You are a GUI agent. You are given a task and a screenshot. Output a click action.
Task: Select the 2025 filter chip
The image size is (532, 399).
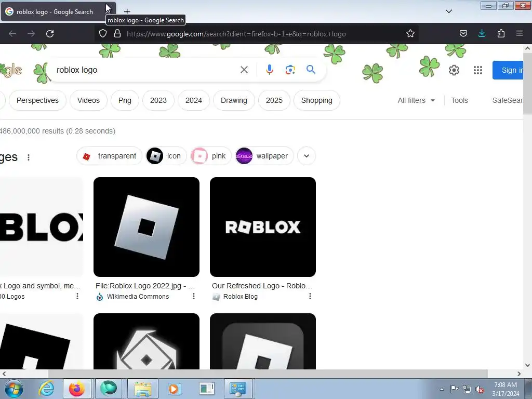click(274, 100)
